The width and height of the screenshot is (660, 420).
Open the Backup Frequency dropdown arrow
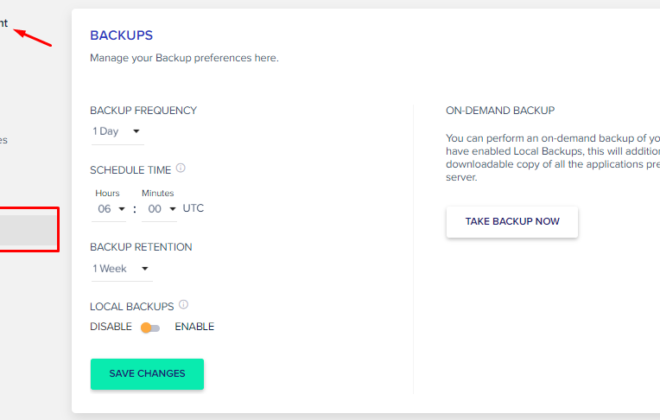click(x=136, y=131)
